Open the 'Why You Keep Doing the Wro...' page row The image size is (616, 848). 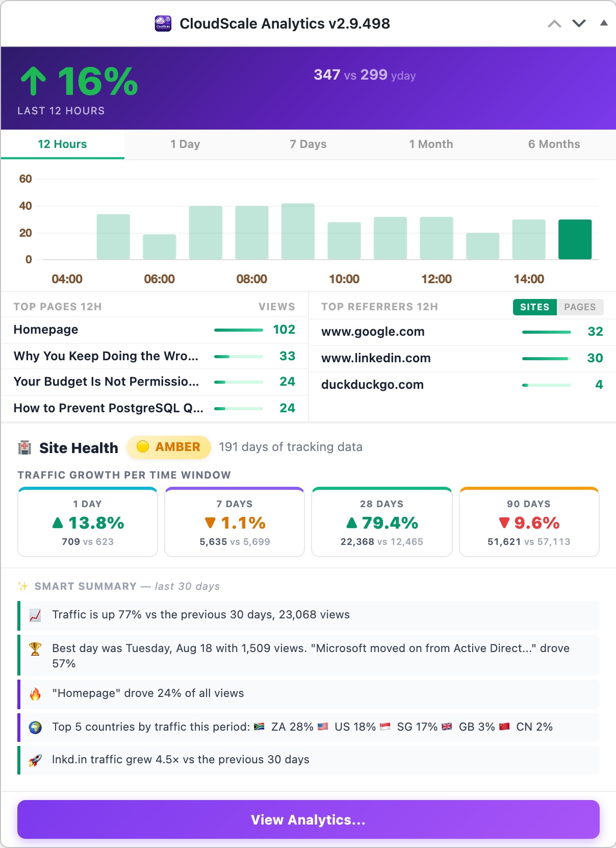pyautogui.click(x=155, y=356)
